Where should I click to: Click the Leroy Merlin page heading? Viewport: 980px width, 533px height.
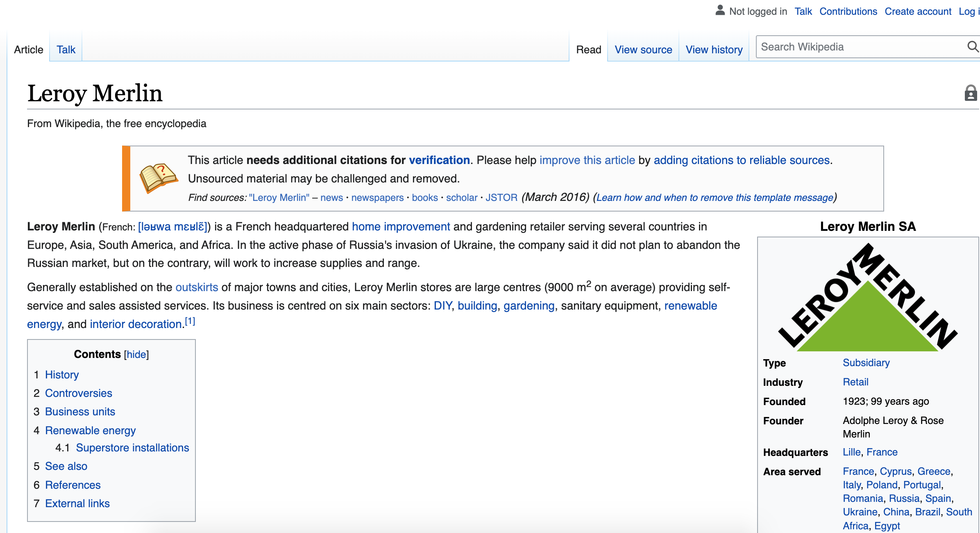pyautogui.click(x=95, y=93)
